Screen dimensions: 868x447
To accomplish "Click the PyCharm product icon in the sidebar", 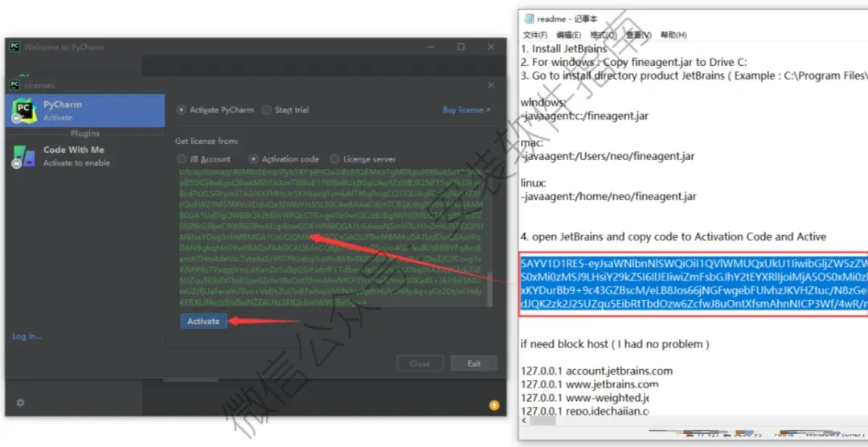I will [24, 111].
